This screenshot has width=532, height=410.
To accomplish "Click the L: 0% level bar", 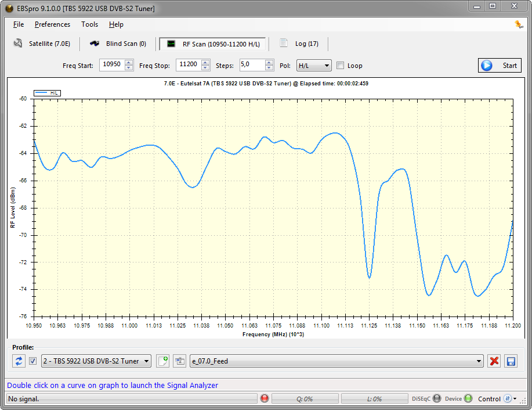I will pos(374,399).
